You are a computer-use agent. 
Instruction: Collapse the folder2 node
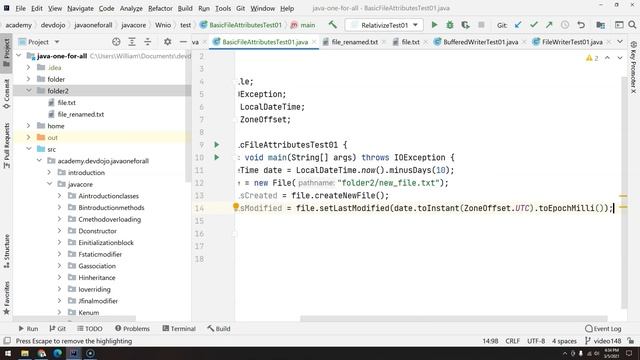[x=29, y=91]
